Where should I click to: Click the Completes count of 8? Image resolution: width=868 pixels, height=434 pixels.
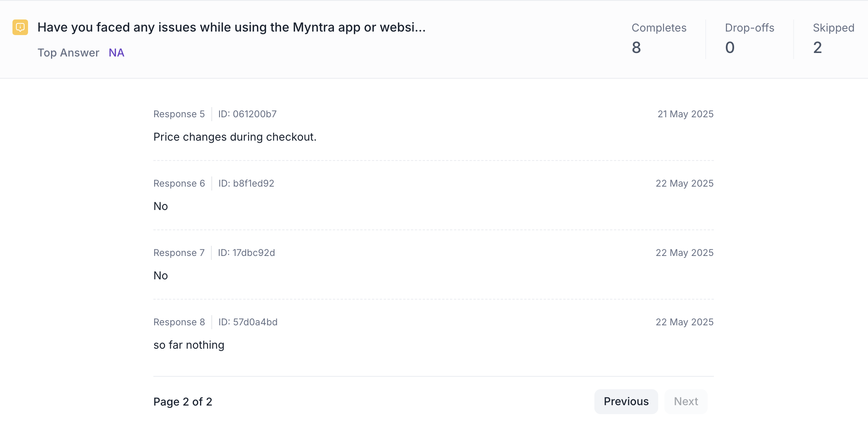pyautogui.click(x=636, y=48)
